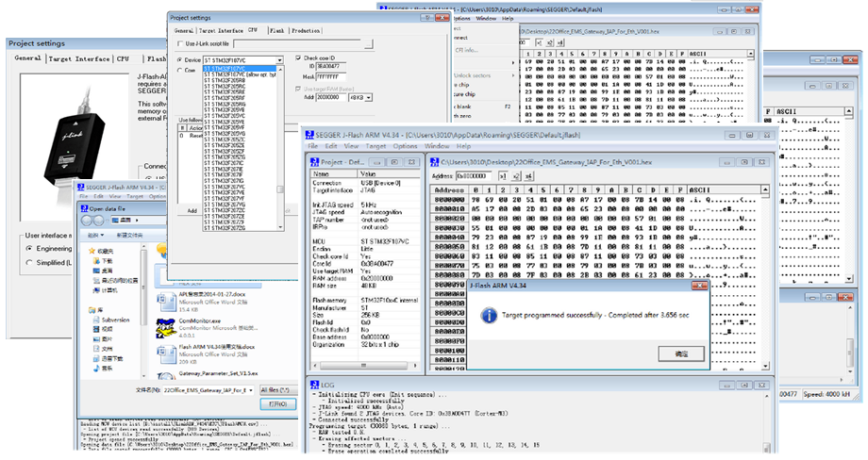This screenshot has width=868, height=460.
Task: Select the Engineering user interface radio button
Action: 29,249
